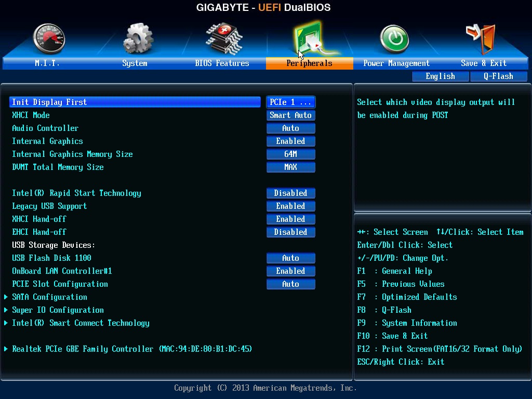Open the M.I.T. tab
The image size is (532, 399).
47,63
